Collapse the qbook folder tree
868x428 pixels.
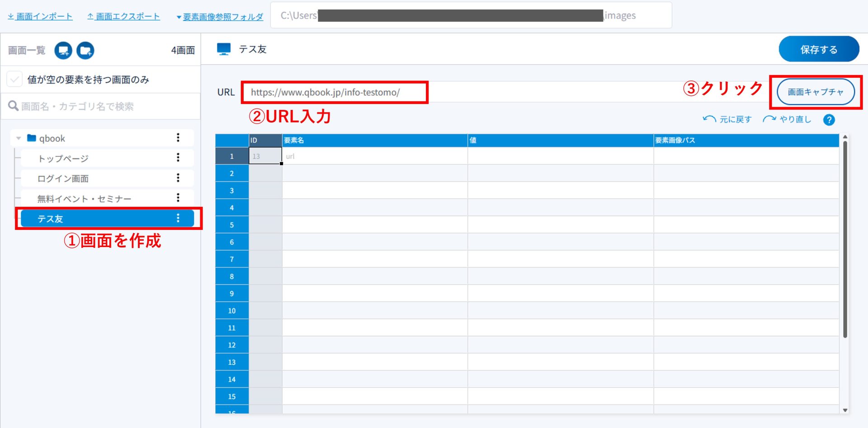coord(19,138)
